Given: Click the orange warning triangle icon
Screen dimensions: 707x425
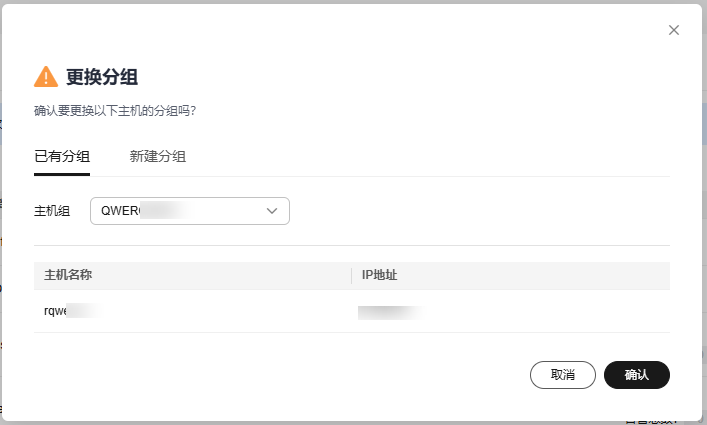Looking at the screenshot, I should pyautogui.click(x=46, y=77).
